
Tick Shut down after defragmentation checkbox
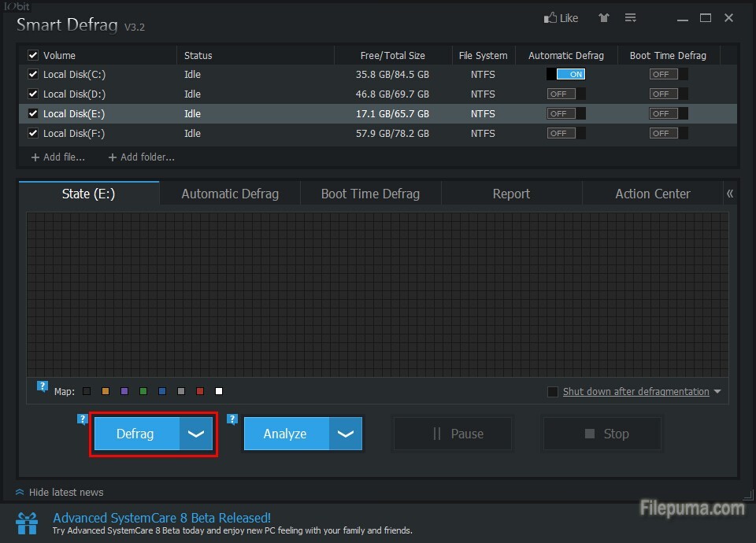pos(553,392)
